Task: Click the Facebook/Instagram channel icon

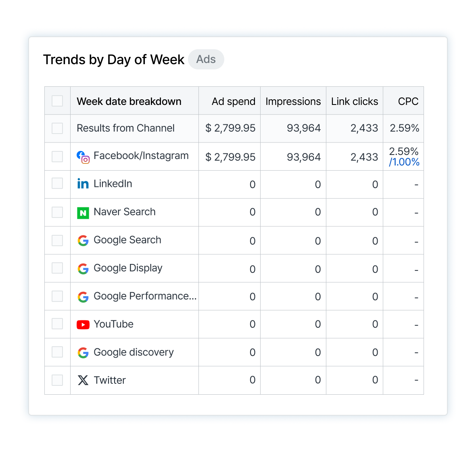Action: (82, 156)
